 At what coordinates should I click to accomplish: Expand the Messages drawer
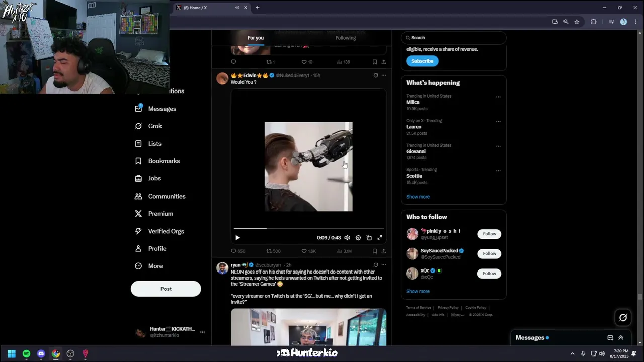coord(621,338)
